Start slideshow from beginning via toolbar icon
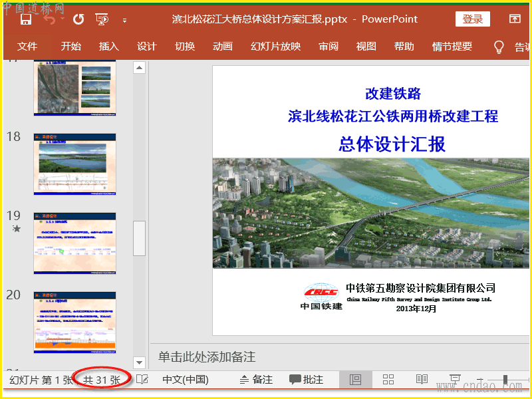 [102, 19]
